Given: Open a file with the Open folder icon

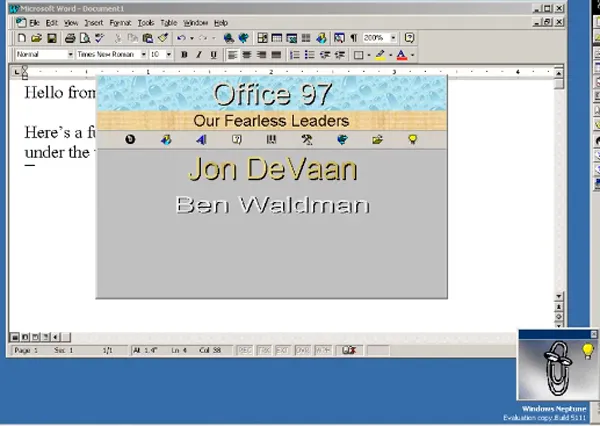Looking at the screenshot, I should 35,38.
